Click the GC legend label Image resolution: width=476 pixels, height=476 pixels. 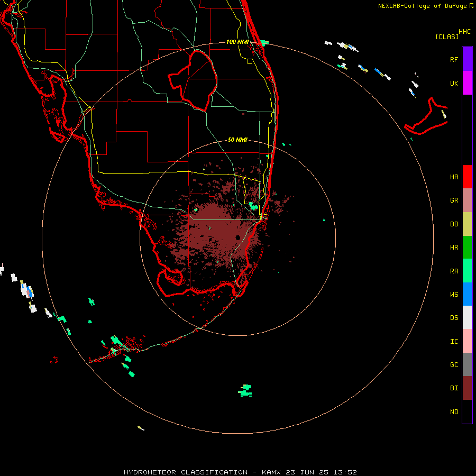[x=454, y=365]
